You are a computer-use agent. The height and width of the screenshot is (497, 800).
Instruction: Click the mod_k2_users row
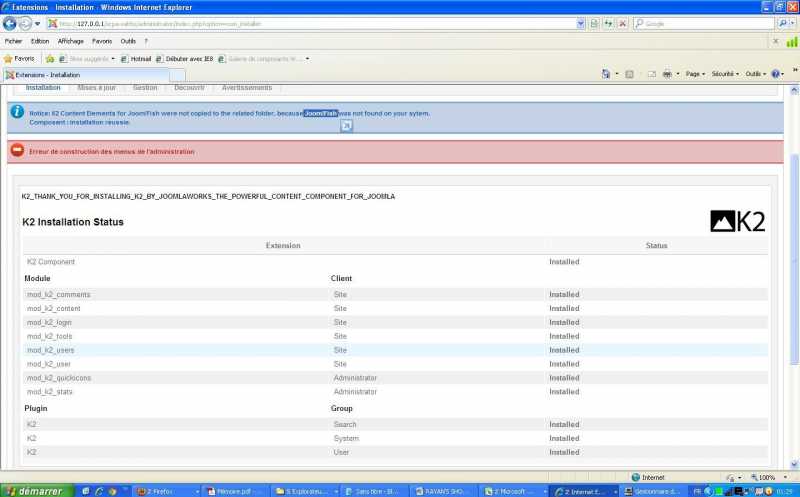[395, 350]
